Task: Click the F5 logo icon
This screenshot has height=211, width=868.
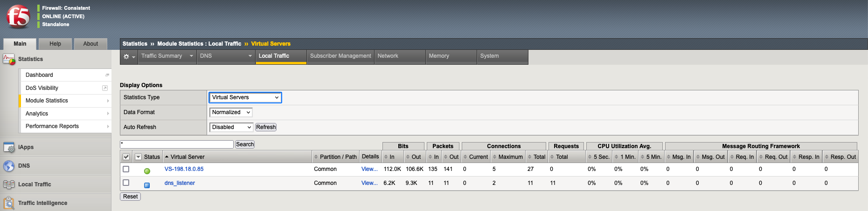Action: tap(18, 16)
